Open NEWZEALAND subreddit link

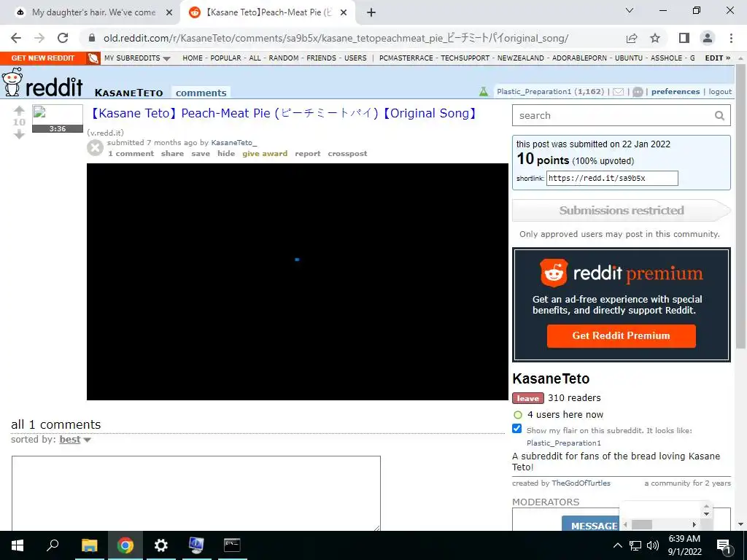point(521,58)
